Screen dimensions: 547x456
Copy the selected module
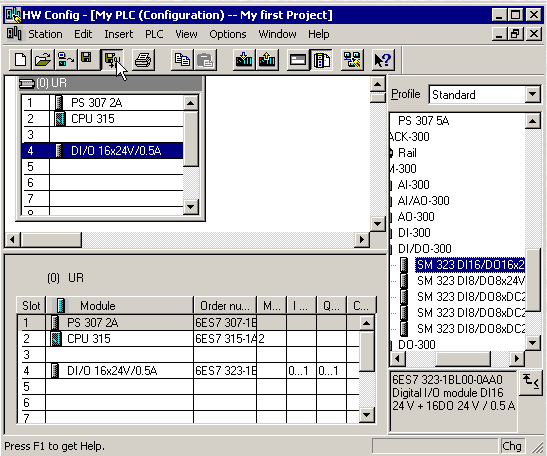(182, 60)
